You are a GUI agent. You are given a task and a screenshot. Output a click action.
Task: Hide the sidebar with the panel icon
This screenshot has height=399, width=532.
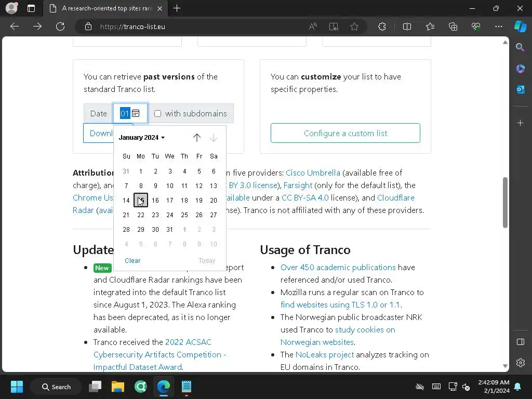(x=520, y=342)
